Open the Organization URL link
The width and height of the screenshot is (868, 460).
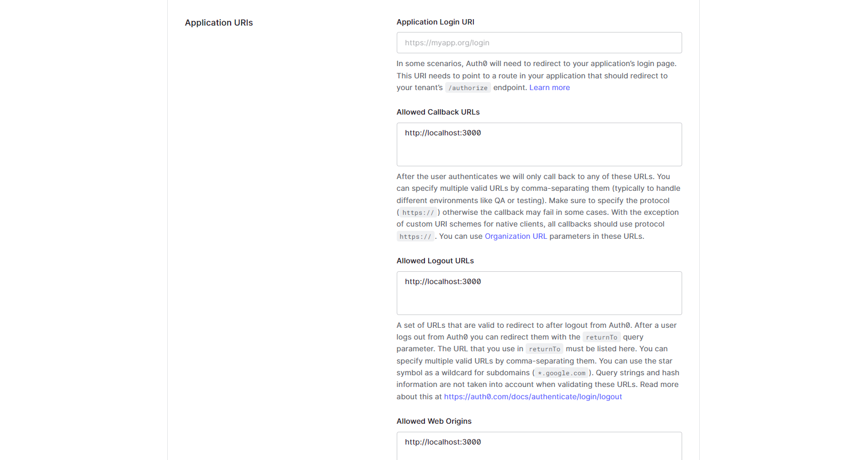[x=515, y=236]
